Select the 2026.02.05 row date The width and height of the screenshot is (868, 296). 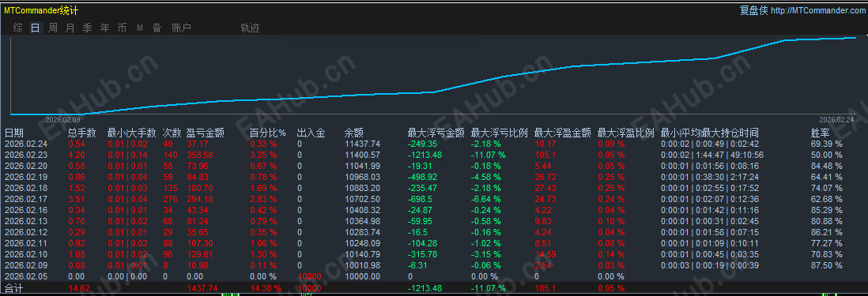point(26,276)
